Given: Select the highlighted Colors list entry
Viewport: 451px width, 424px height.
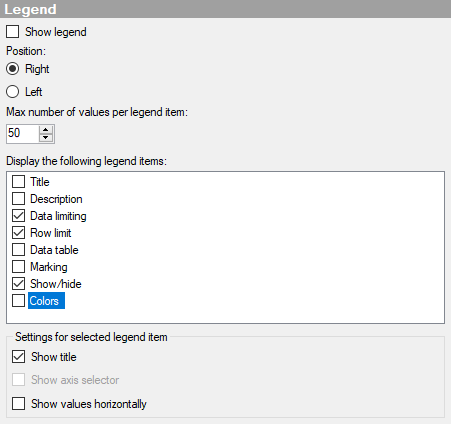Looking at the screenshot, I should click(x=46, y=301).
